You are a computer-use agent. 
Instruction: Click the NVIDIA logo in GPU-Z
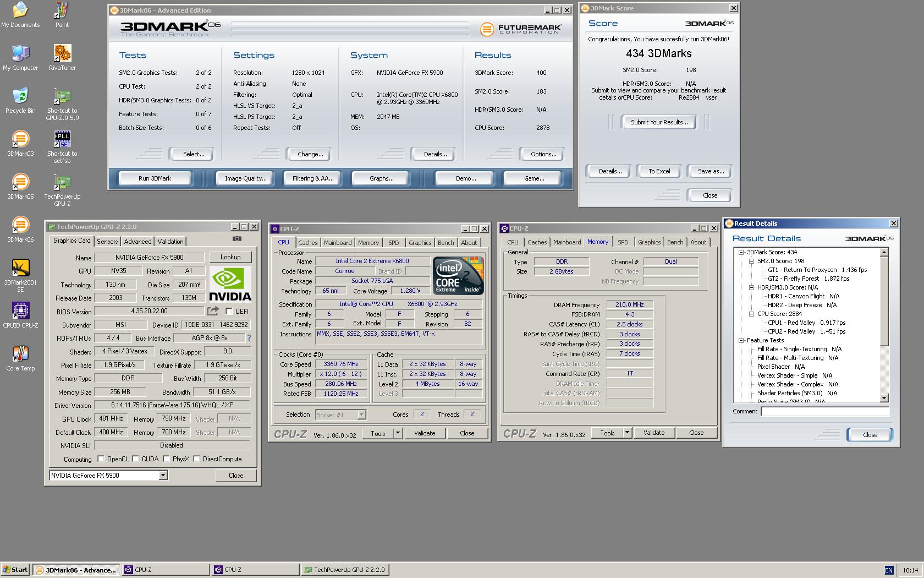[230, 284]
